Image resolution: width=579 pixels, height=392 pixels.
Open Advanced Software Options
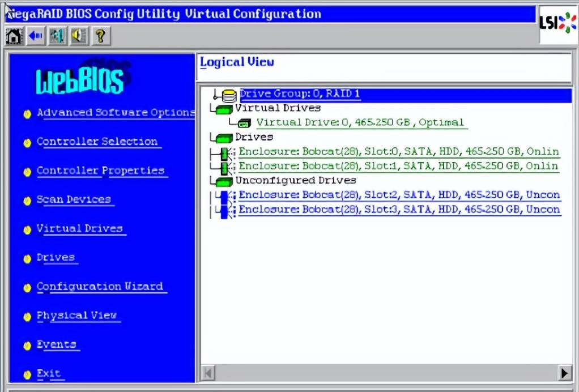pos(116,113)
